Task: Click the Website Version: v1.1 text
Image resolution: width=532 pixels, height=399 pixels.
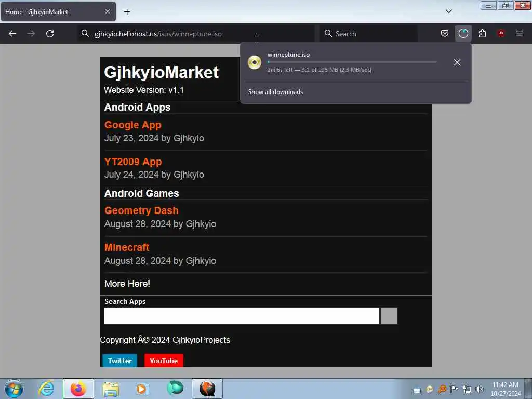Action: (x=144, y=90)
